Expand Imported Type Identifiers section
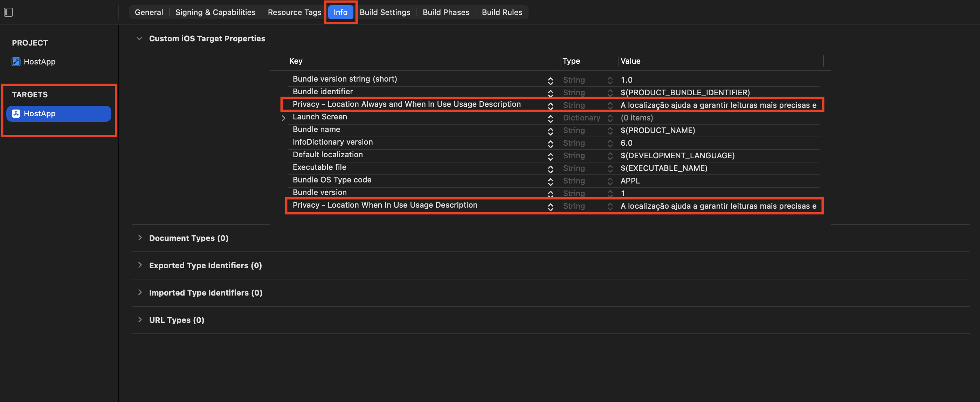 pyautogui.click(x=140, y=292)
